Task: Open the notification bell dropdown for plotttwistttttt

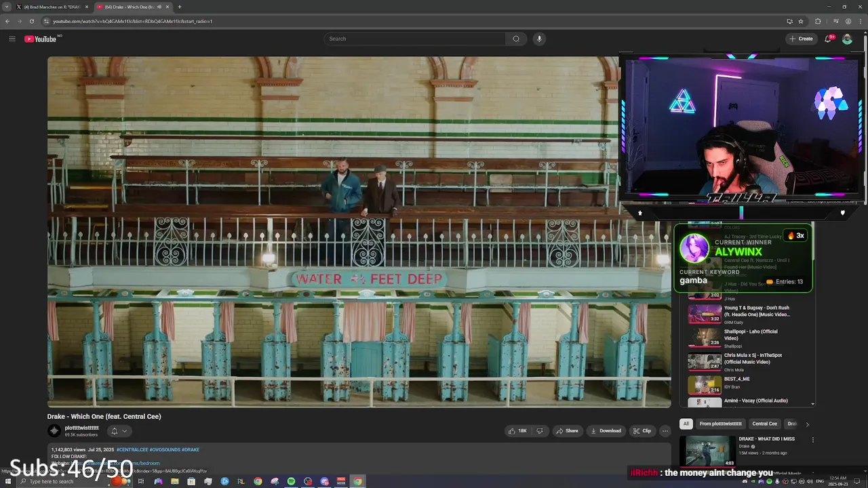Action: tap(119, 430)
